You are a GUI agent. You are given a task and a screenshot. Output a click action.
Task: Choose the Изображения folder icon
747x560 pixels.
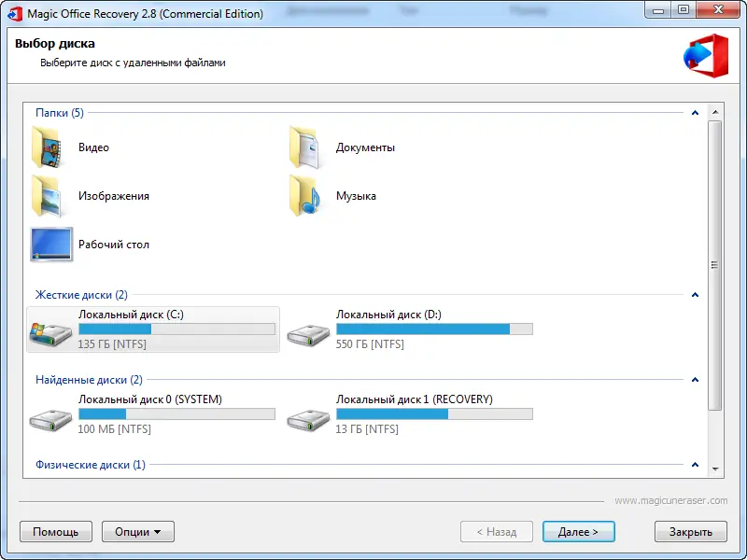coord(48,196)
